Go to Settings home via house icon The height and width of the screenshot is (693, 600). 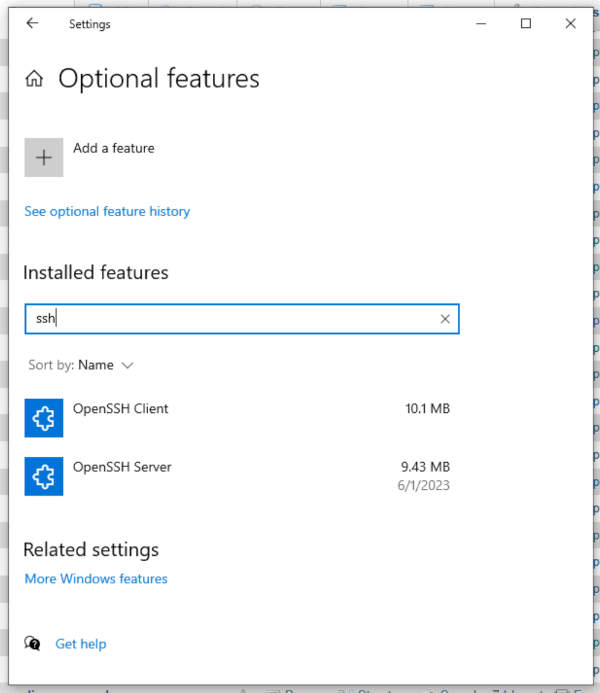pyautogui.click(x=35, y=80)
